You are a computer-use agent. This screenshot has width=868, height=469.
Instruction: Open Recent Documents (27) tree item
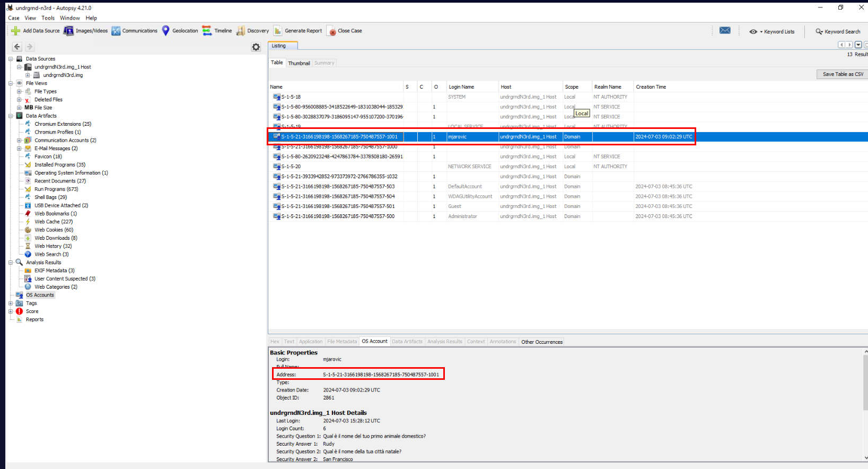[60, 181]
